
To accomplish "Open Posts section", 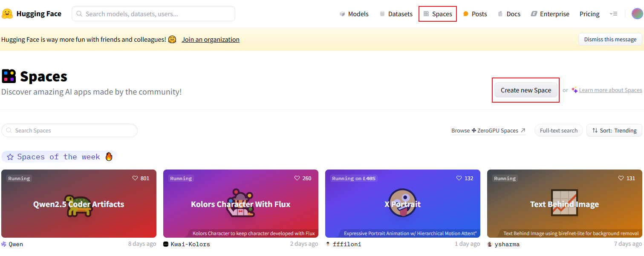I will (x=475, y=14).
